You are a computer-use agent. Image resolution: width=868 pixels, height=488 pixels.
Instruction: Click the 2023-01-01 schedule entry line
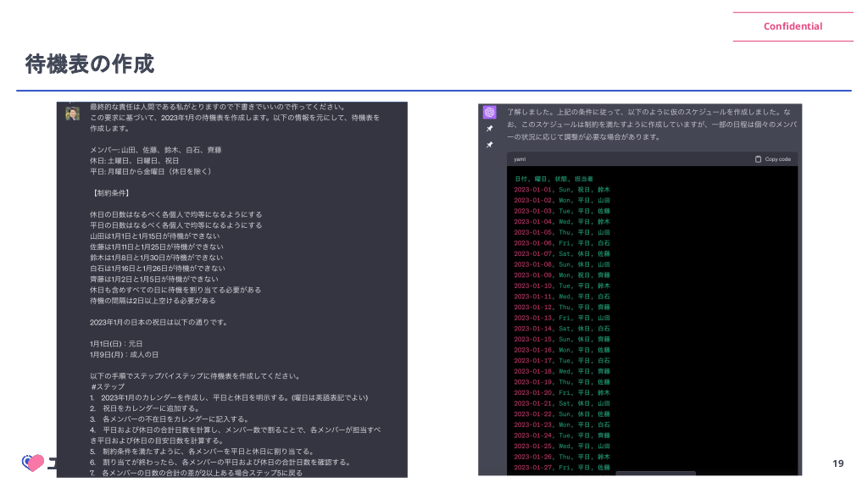561,190
